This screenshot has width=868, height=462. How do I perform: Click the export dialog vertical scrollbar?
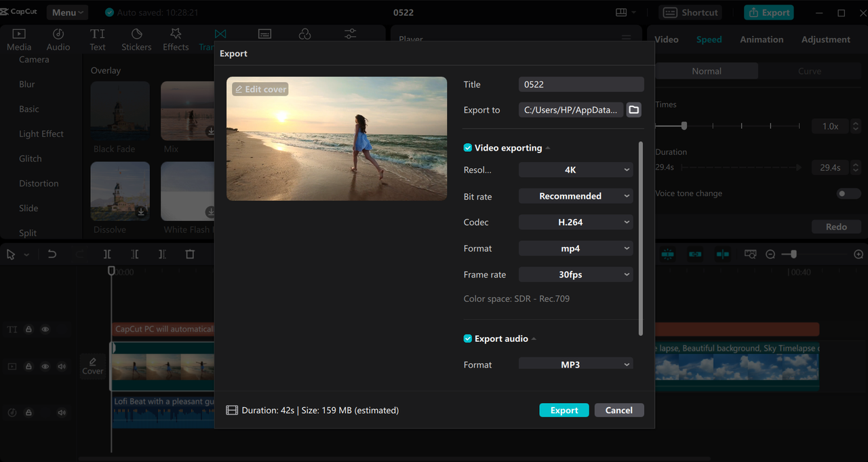click(x=641, y=237)
